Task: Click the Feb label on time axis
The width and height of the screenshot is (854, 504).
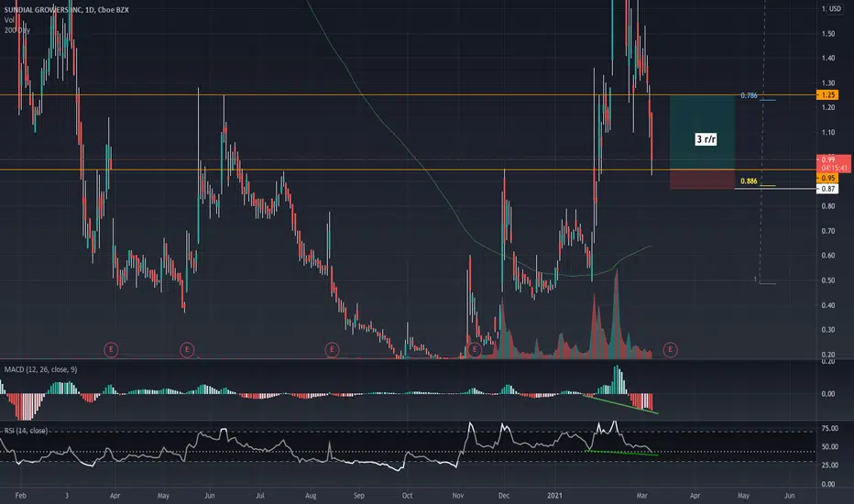Action: [21, 495]
